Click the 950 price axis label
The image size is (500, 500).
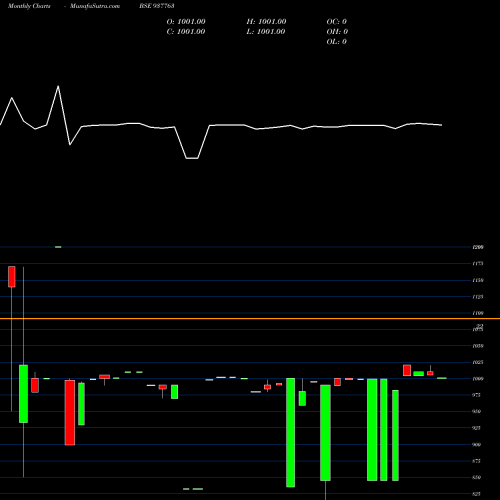[x=477, y=411]
